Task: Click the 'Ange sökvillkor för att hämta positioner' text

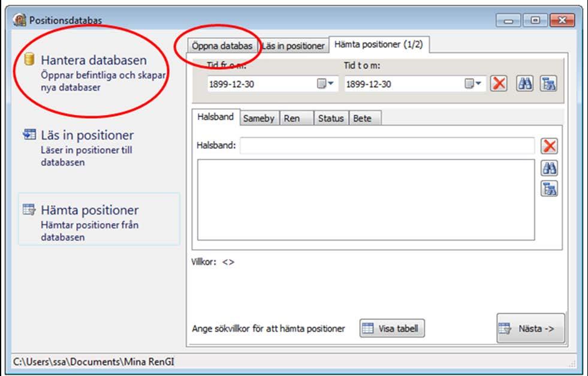Action: coord(268,329)
